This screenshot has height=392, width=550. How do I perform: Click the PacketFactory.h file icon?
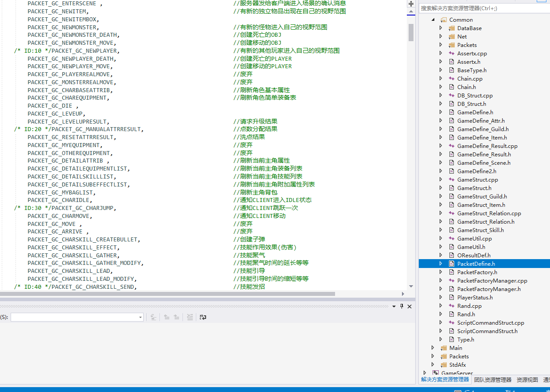(452, 272)
